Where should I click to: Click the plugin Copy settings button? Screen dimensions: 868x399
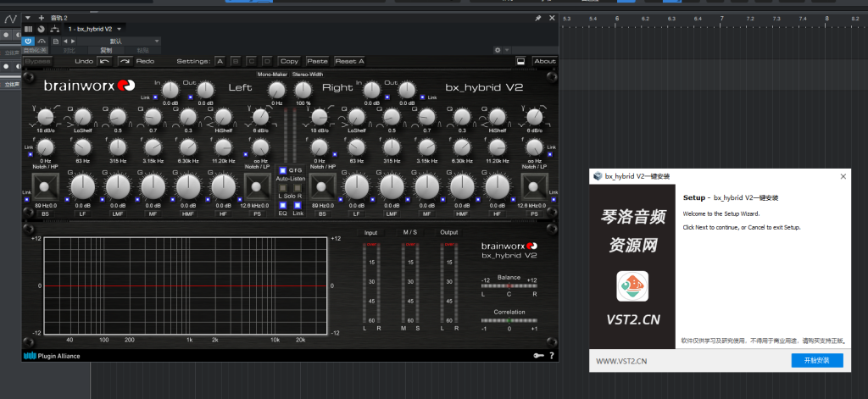289,62
